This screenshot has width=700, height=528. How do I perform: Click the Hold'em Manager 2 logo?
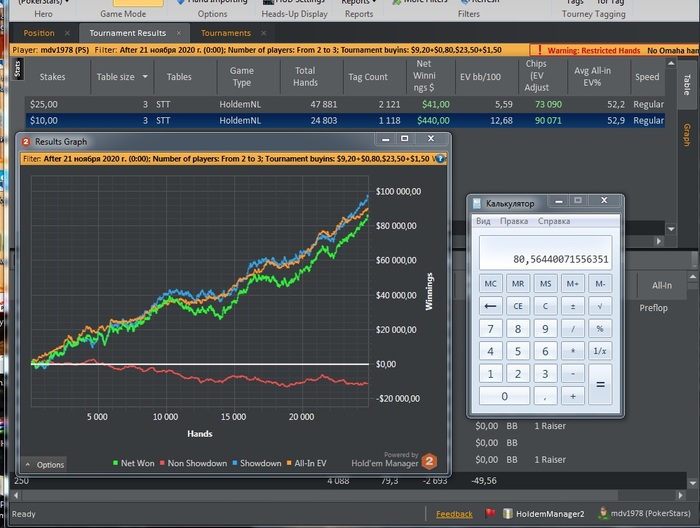(429, 461)
